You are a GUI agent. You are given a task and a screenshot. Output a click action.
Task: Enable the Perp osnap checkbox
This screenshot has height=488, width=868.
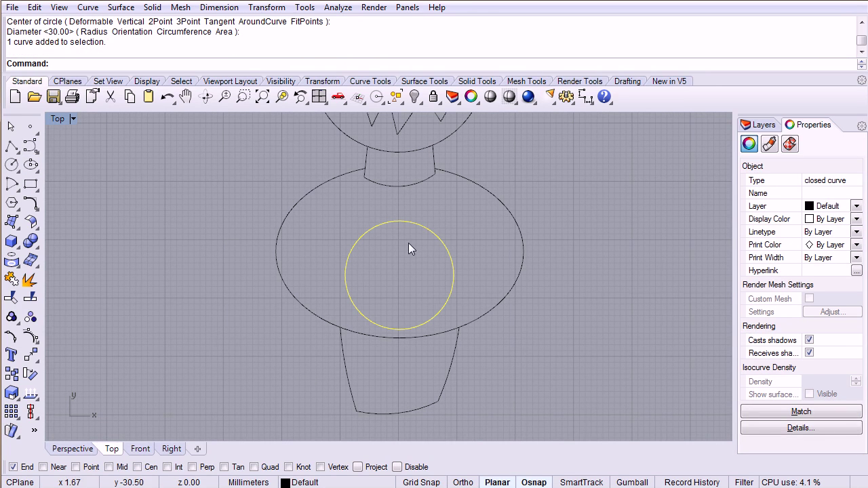coord(193,467)
